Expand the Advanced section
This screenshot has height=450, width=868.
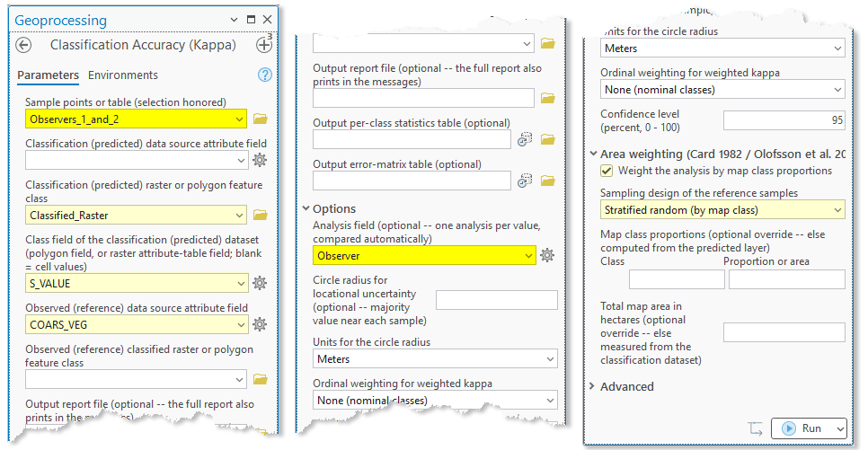coord(592,386)
